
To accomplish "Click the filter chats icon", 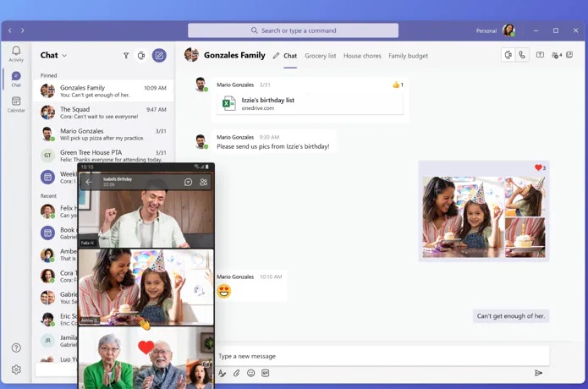I will coord(126,56).
